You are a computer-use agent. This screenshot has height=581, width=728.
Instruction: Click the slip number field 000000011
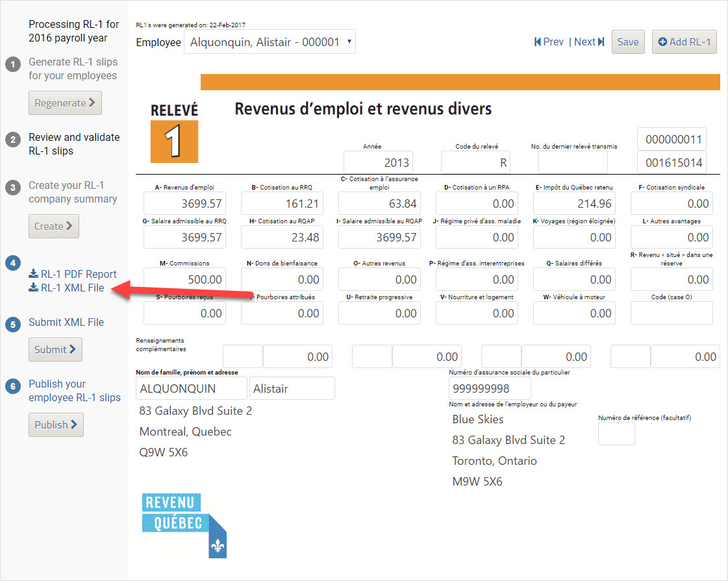(672, 139)
